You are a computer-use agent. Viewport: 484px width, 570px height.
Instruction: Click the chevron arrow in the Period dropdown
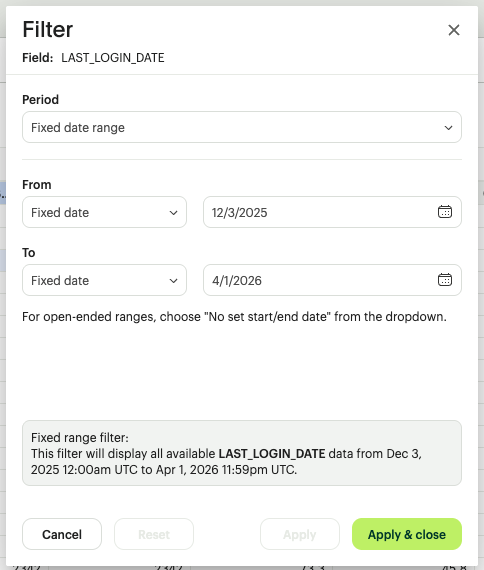tap(448, 128)
